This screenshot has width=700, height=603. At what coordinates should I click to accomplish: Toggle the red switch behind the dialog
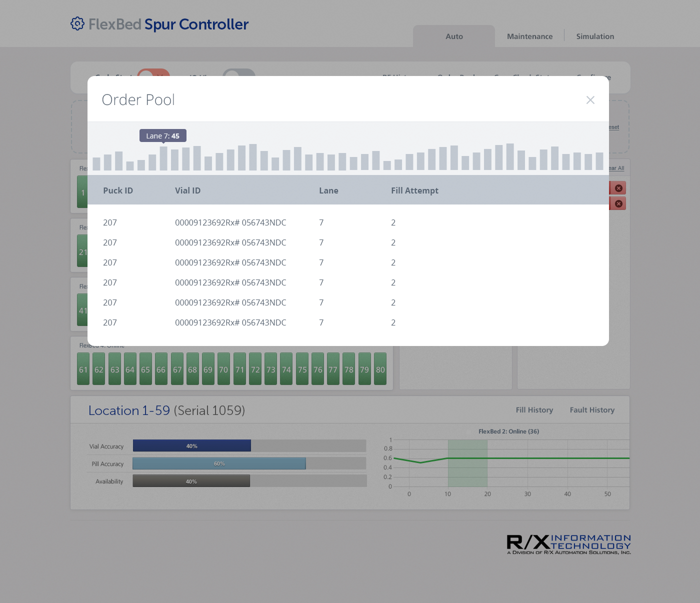coord(153,72)
